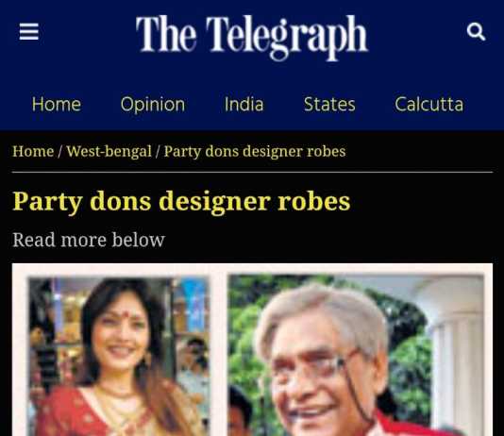Click the Home breadcrumb link

(x=33, y=151)
